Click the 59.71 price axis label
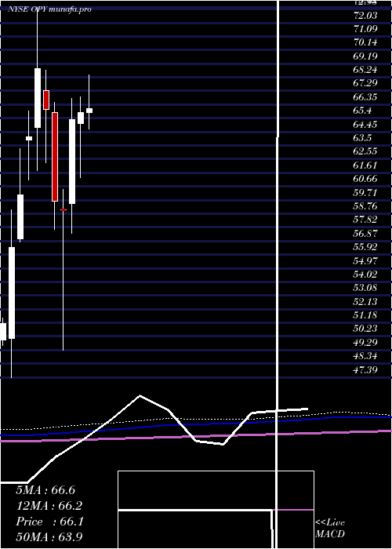Image resolution: width=392 pixels, height=549 pixels. click(365, 193)
